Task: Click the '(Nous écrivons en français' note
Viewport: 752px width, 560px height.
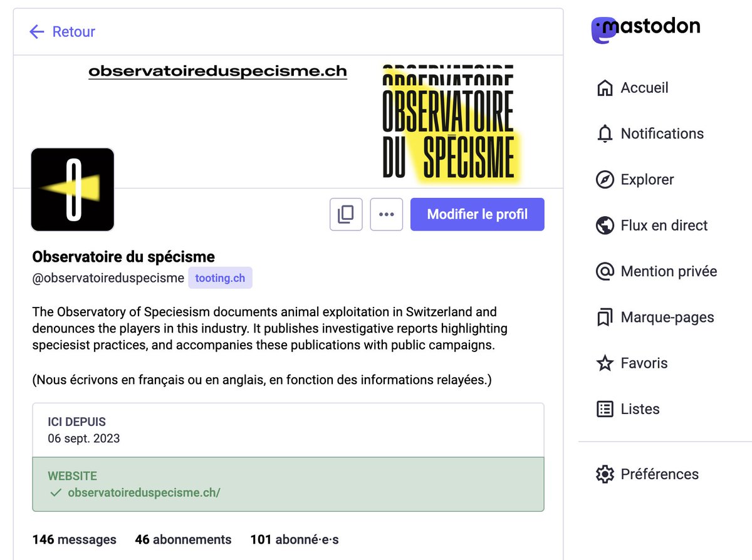Action: (262, 380)
